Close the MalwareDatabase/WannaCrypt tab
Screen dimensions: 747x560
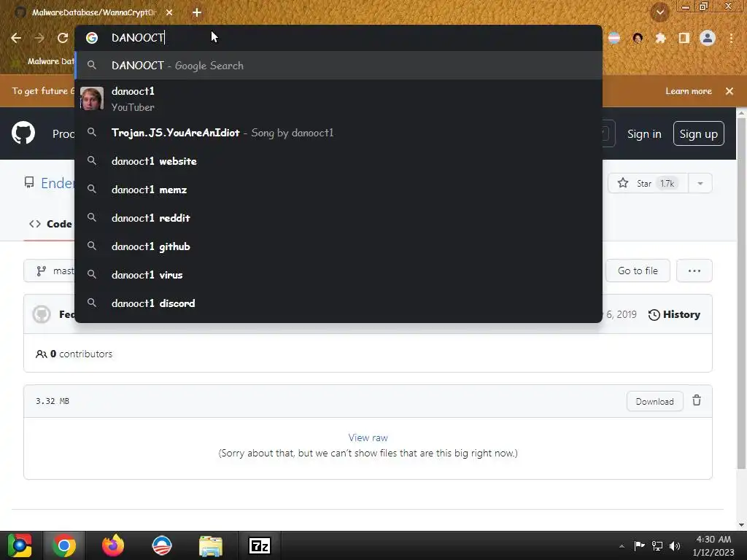(x=169, y=13)
